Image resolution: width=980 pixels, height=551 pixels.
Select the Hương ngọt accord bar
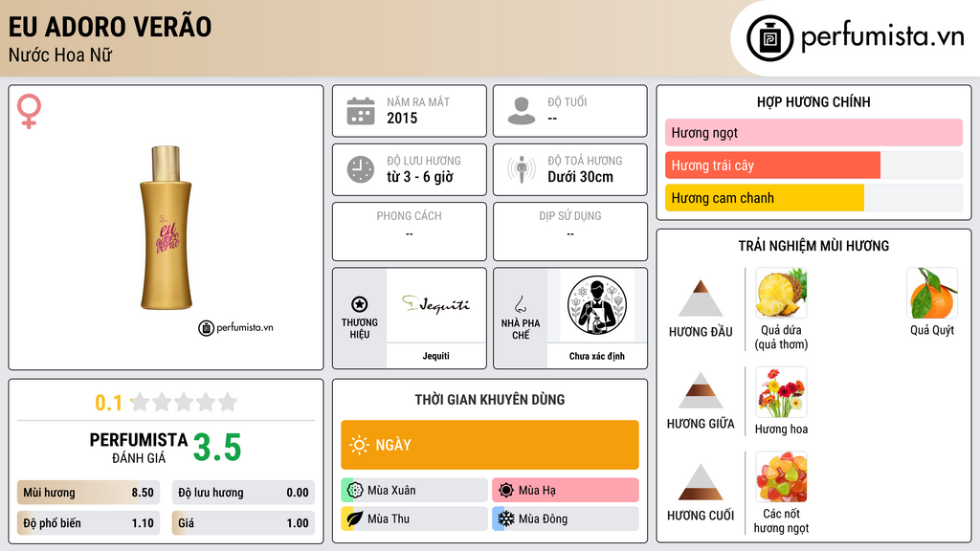click(813, 132)
